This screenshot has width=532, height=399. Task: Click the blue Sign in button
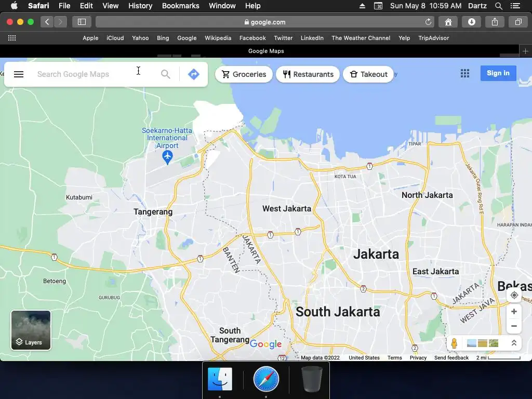(x=498, y=73)
